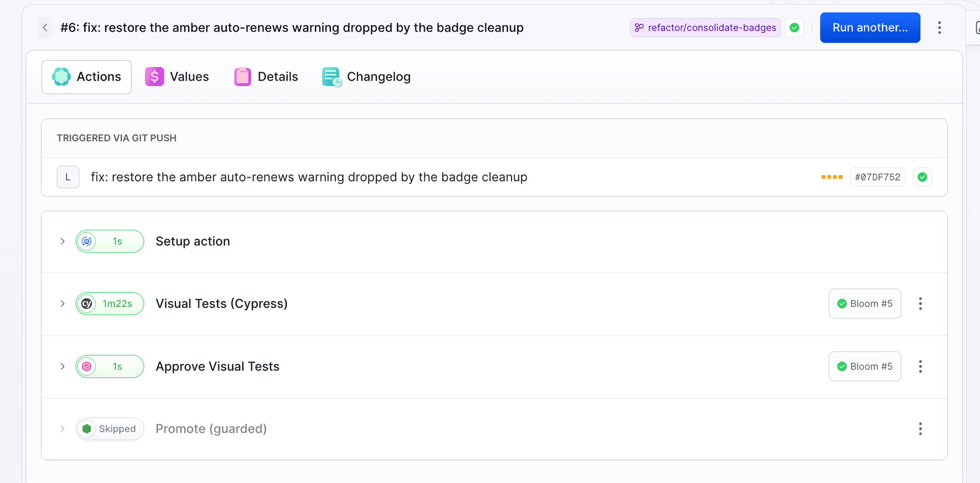
Task: Switch to the Values tab
Action: [177, 77]
